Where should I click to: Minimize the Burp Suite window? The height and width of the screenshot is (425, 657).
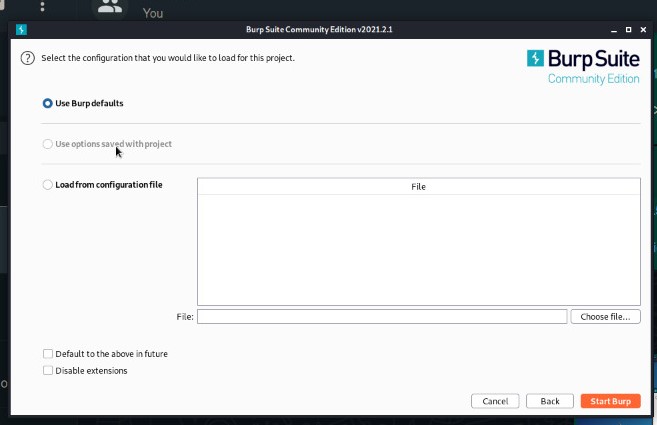[x=614, y=30]
